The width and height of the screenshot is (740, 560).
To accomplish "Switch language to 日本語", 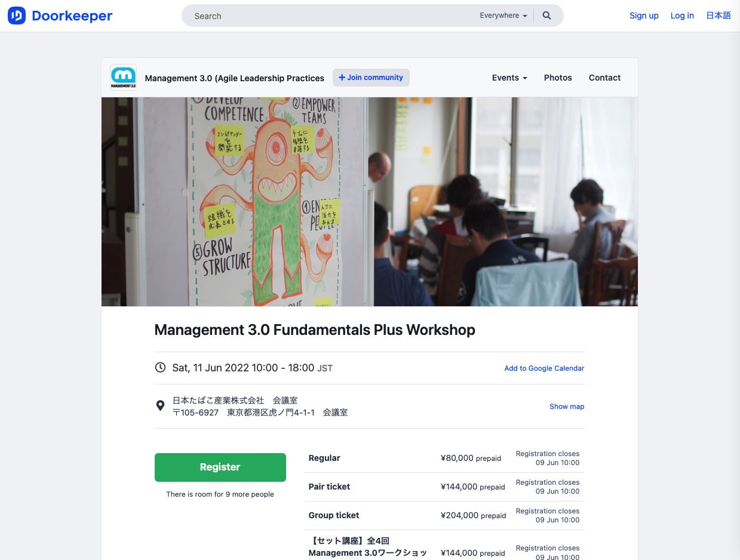I will pyautogui.click(x=718, y=16).
